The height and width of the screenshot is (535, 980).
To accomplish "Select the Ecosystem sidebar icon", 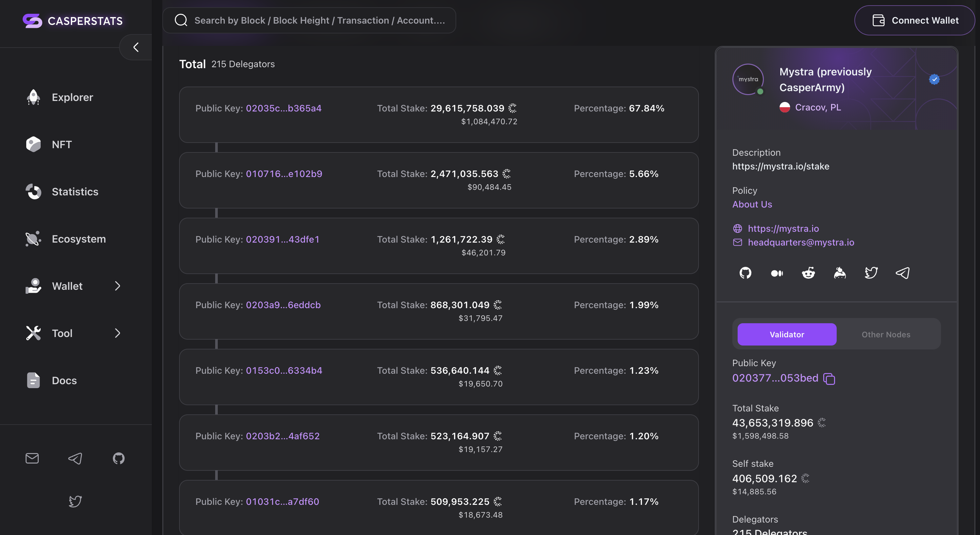I will 33,239.
